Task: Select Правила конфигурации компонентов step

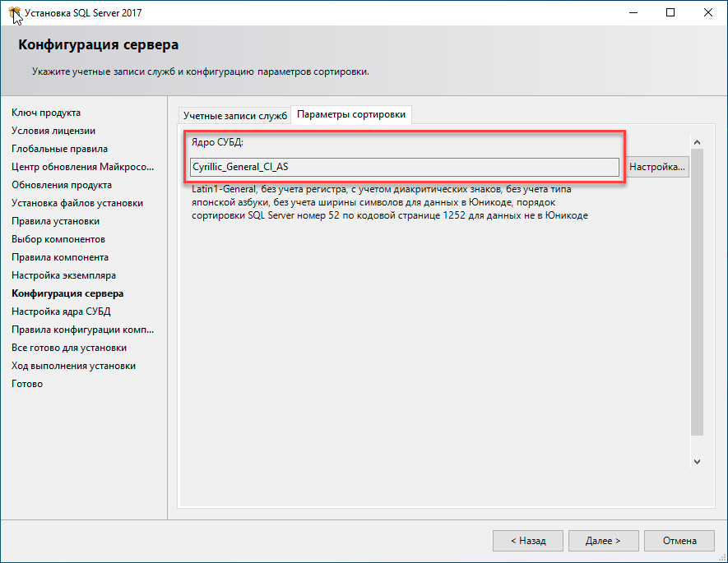Action: point(82,330)
